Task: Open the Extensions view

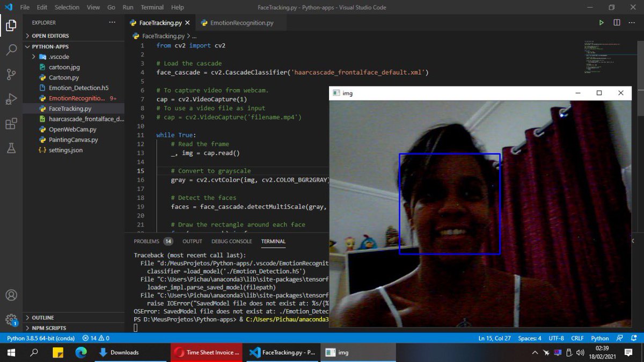Action: point(11,124)
